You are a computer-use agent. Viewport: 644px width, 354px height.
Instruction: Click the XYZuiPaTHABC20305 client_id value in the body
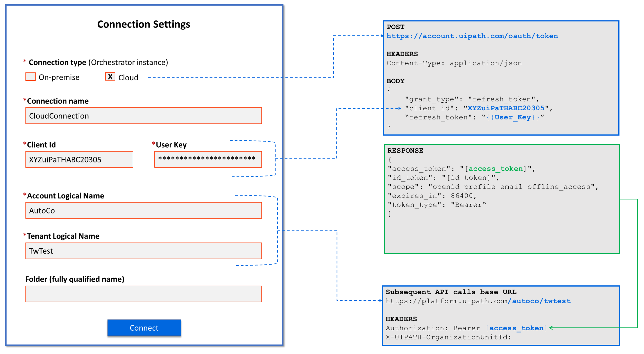(506, 108)
